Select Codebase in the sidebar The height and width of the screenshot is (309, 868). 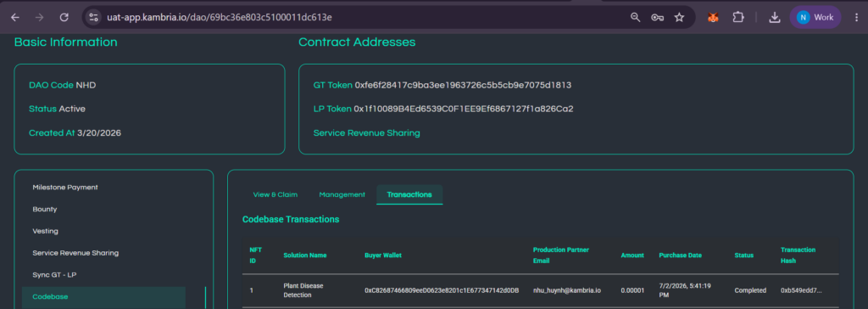(103, 297)
